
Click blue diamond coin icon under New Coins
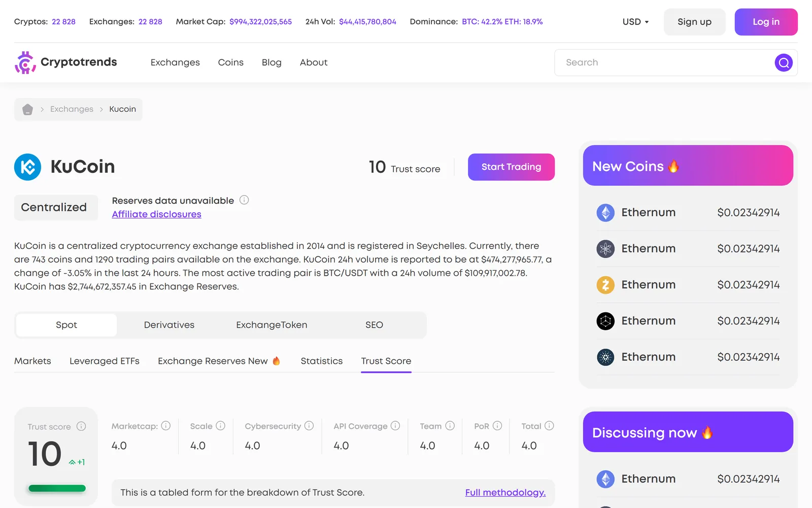[x=605, y=212]
